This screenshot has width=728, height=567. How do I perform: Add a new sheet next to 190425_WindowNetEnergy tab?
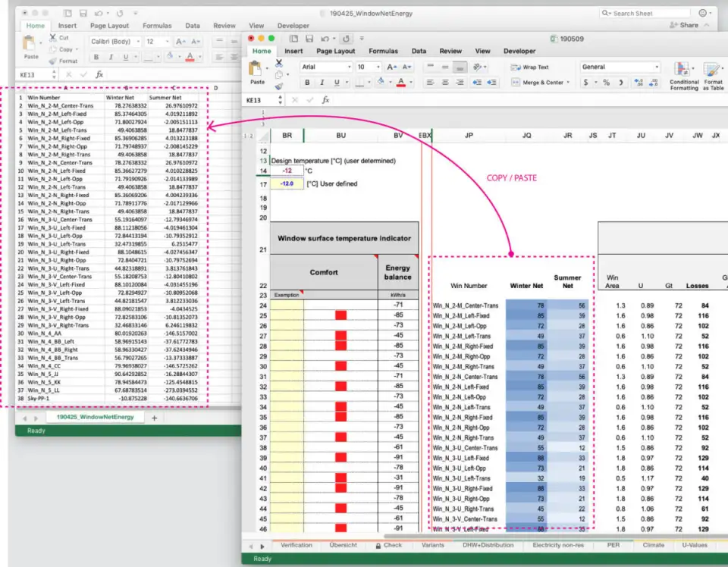[x=154, y=418]
